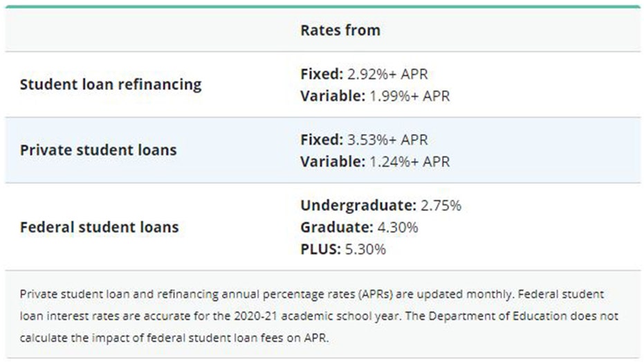
Task: Click the bold 'Undergraduate:' label
Action: pyautogui.click(x=358, y=206)
